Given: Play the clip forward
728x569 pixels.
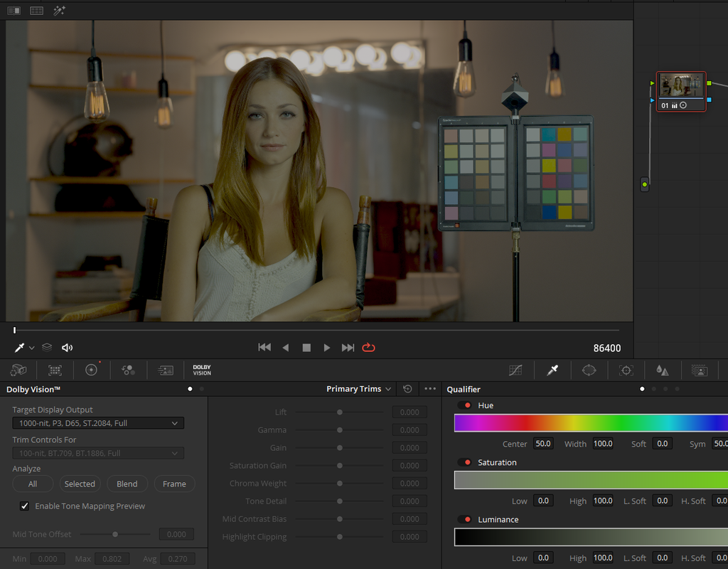Looking at the screenshot, I should (x=327, y=347).
